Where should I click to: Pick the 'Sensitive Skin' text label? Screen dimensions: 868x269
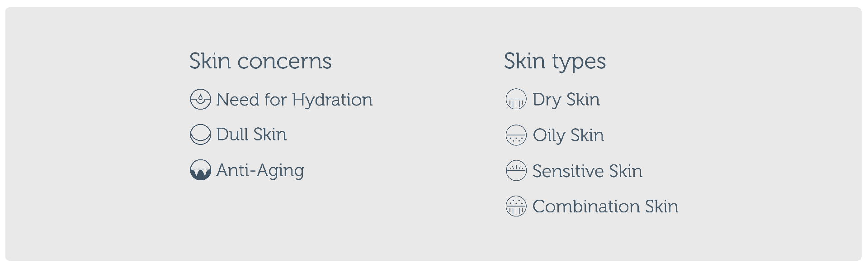pyautogui.click(x=587, y=171)
